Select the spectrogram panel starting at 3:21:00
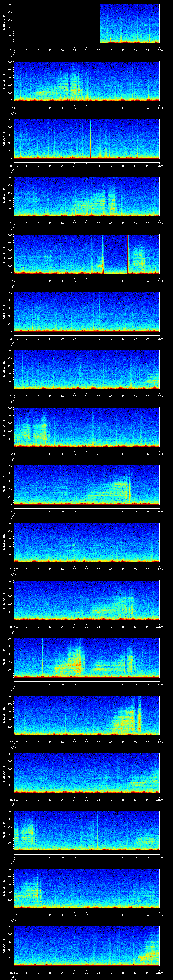The width and height of the screenshot is (173, 980). coord(87,715)
